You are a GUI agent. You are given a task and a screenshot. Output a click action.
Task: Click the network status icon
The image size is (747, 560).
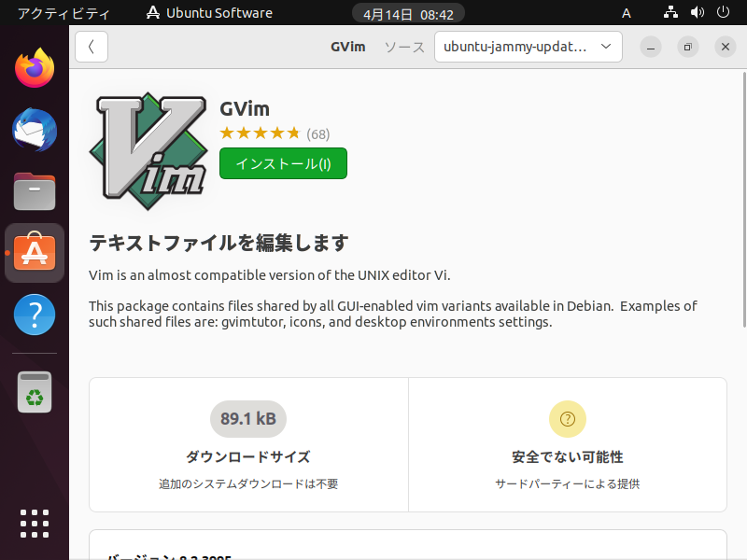670,12
